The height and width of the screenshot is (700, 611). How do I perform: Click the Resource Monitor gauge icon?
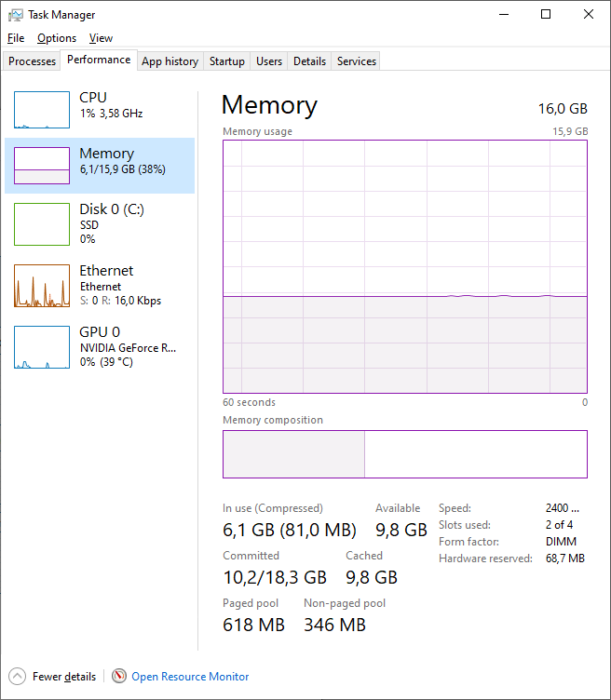pyautogui.click(x=119, y=677)
